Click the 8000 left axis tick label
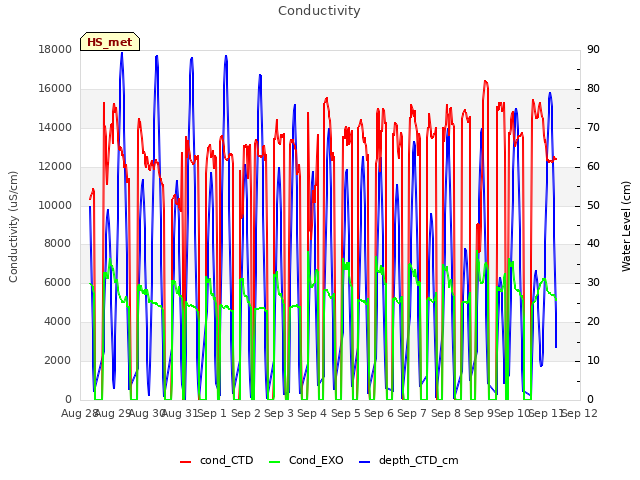 point(58,244)
